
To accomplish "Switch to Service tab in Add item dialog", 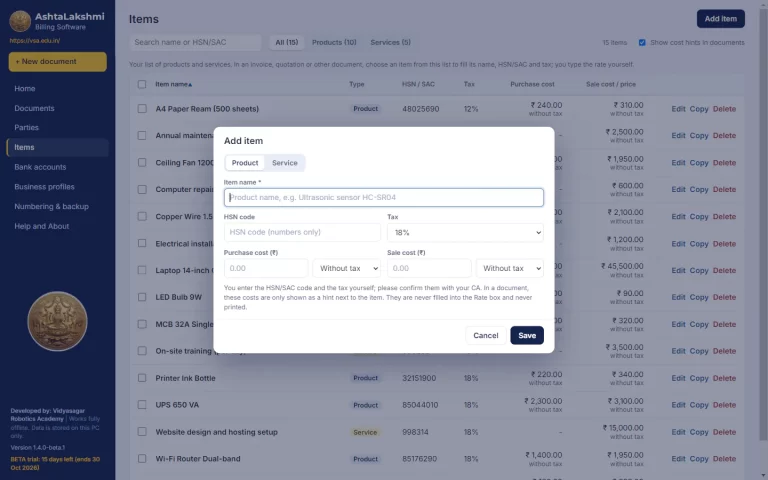I will 285,163.
